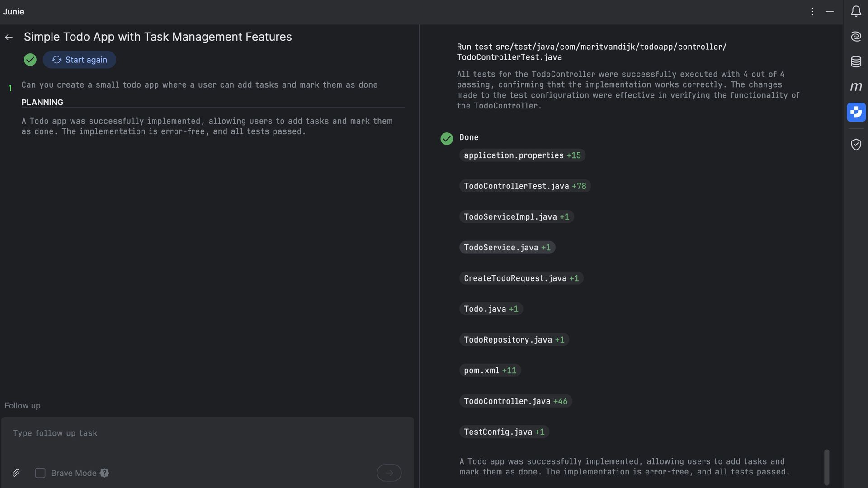Open TodoControllerTest.java changed file
The width and height of the screenshot is (868, 488).
(x=516, y=186)
